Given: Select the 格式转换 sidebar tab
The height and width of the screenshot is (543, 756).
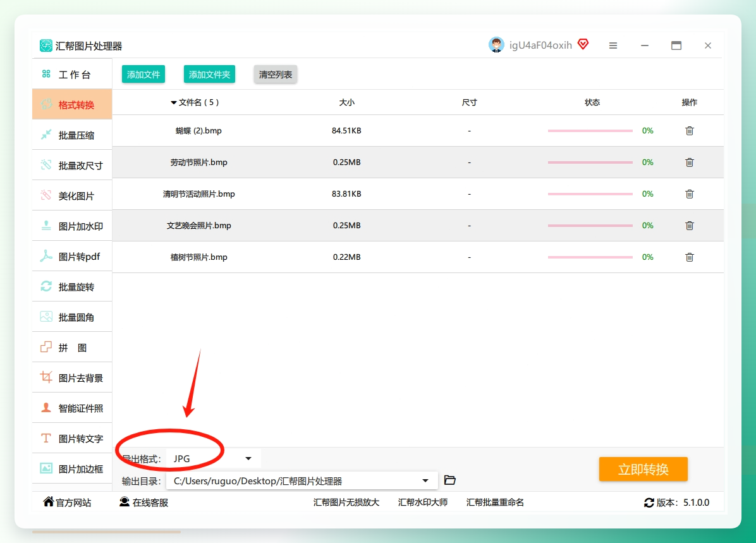Looking at the screenshot, I should point(72,104).
